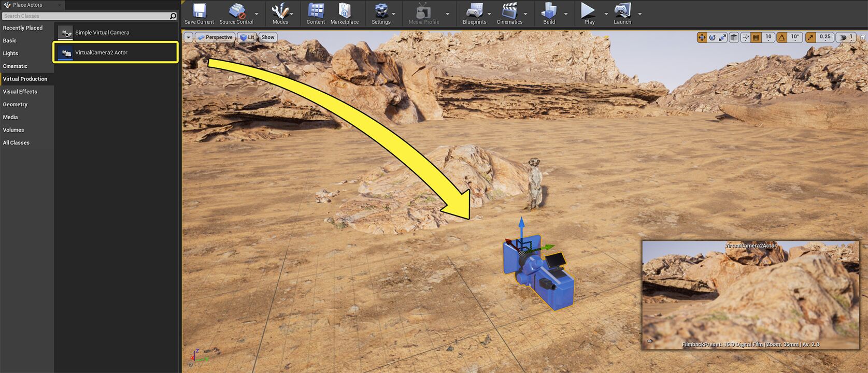Select the scale transform gizmo tool
Image resolution: width=868 pixels, height=373 pixels.
722,37
